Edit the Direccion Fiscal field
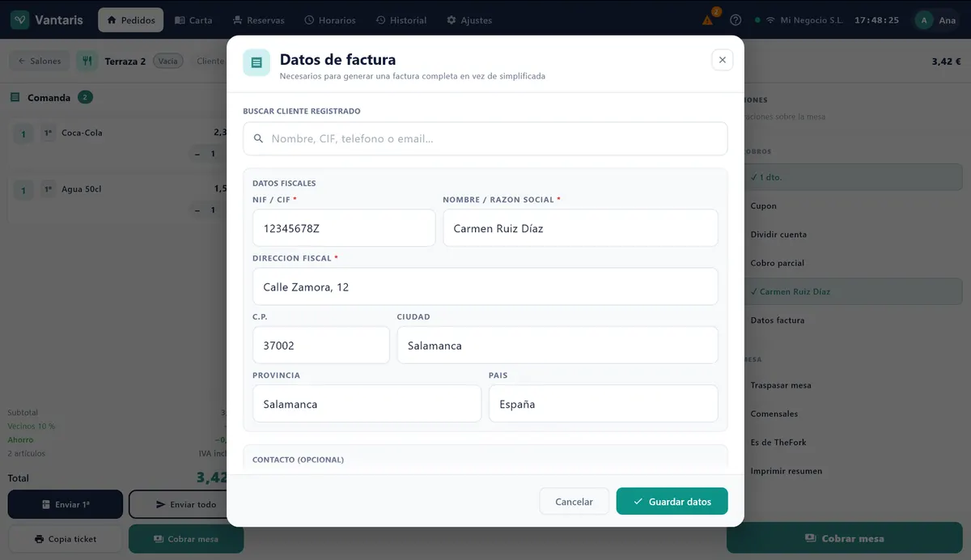This screenshot has width=971, height=560. pyautogui.click(x=485, y=286)
